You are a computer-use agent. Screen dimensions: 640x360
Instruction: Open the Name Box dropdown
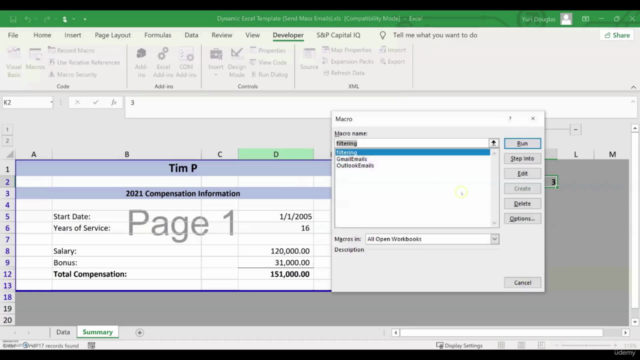click(51, 102)
